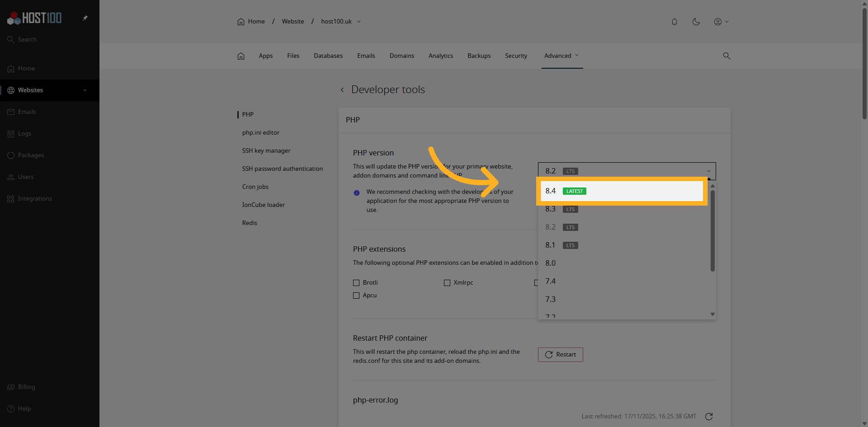Select PHP 8.0 option

[624, 263]
